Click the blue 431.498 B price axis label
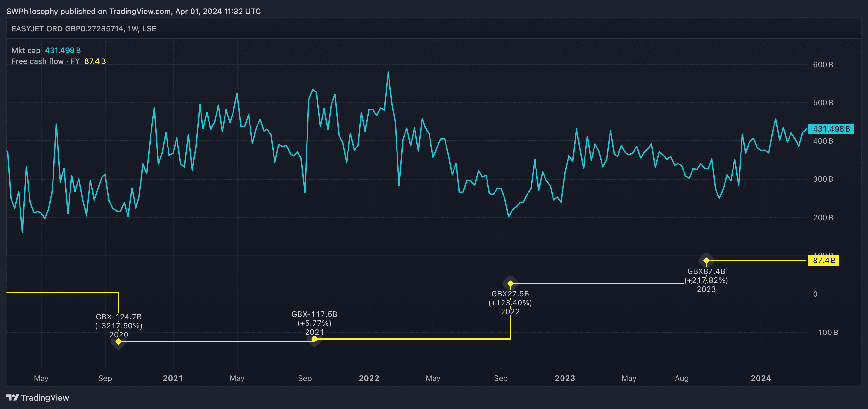 [831, 129]
